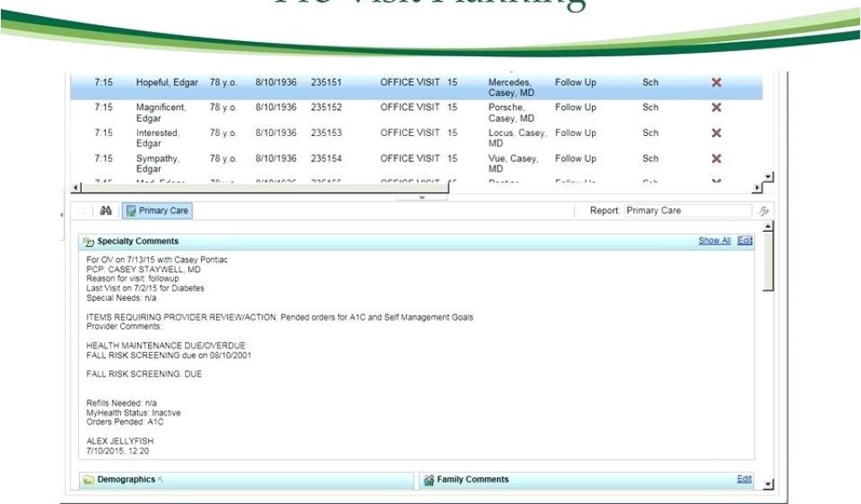Click Show All link in Specialty Comments
The width and height of the screenshot is (861, 504).
point(714,240)
